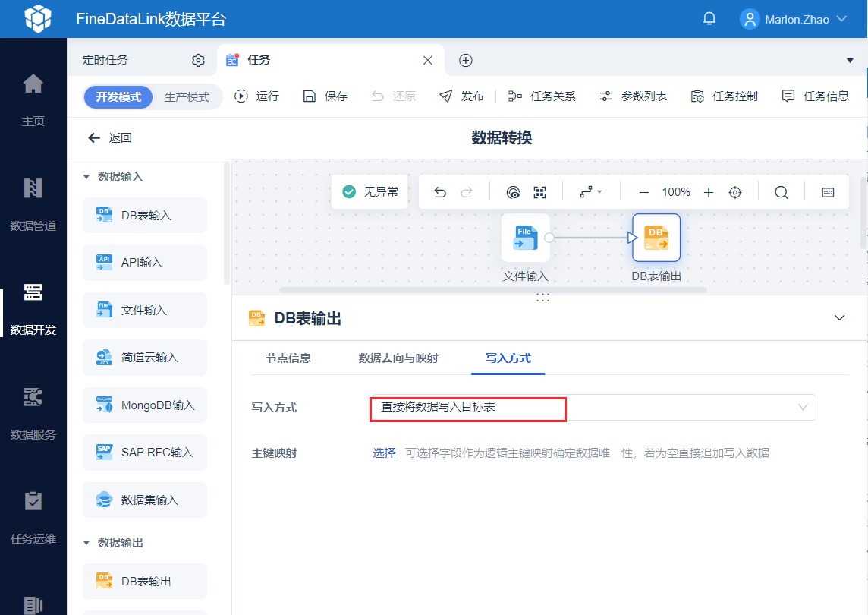Select the 文件输入 node in palette

tap(145, 311)
